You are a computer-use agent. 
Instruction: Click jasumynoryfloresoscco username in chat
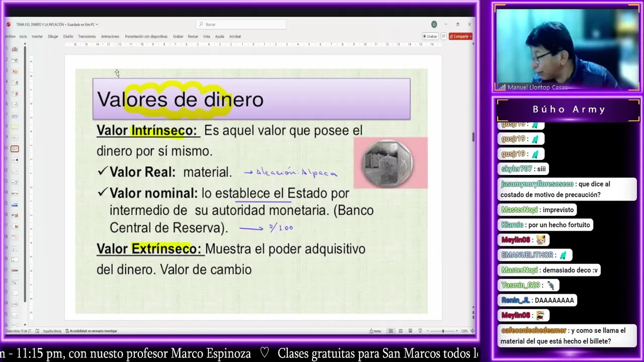[x=537, y=184]
